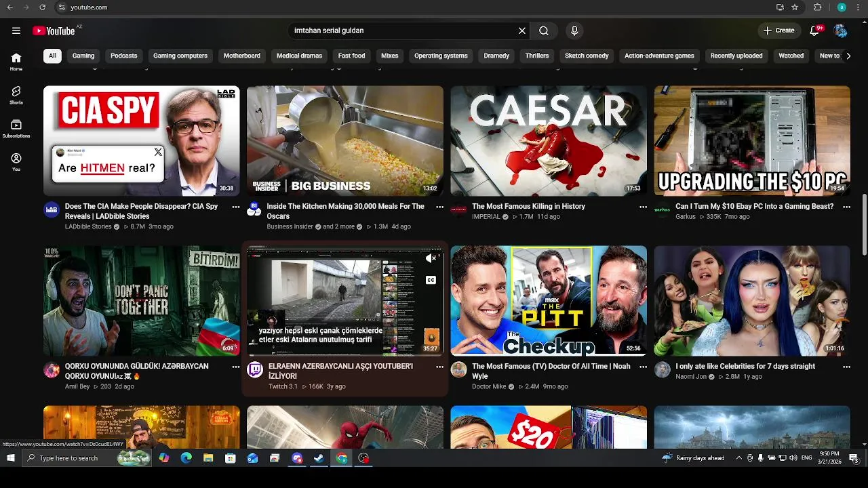The width and height of the screenshot is (868, 488).
Task: Open The Most Famous Killing in History title
Action: click(x=528, y=207)
